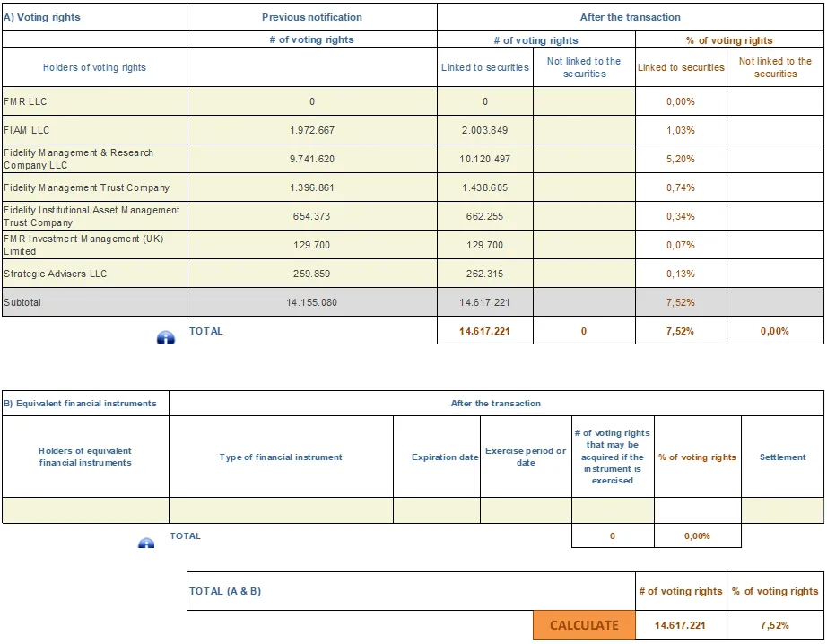Select the Strategic Advisers percentage 0,13%

point(681,274)
